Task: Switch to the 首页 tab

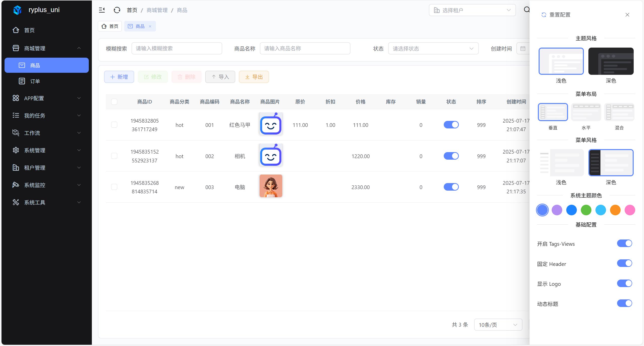Action: coord(110,26)
